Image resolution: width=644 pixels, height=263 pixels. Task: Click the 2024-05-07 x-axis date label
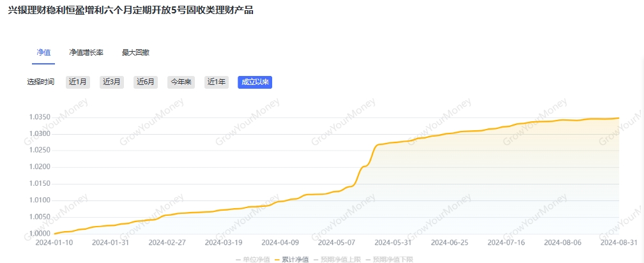click(336, 243)
